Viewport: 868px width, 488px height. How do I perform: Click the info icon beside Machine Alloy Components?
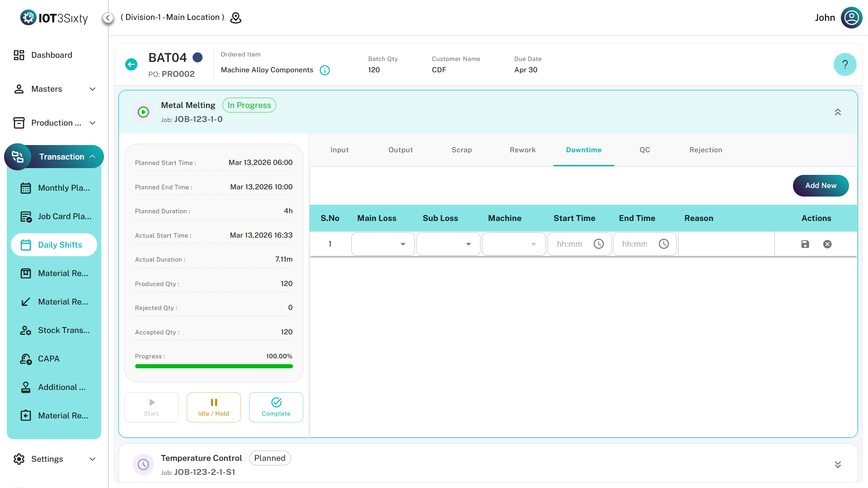click(x=325, y=70)
